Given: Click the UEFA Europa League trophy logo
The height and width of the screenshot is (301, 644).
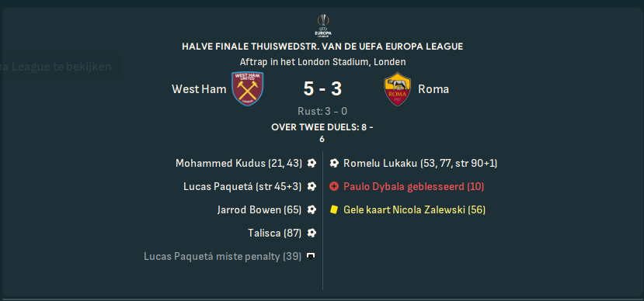Looking at the screenshot, I should (323, 26).
